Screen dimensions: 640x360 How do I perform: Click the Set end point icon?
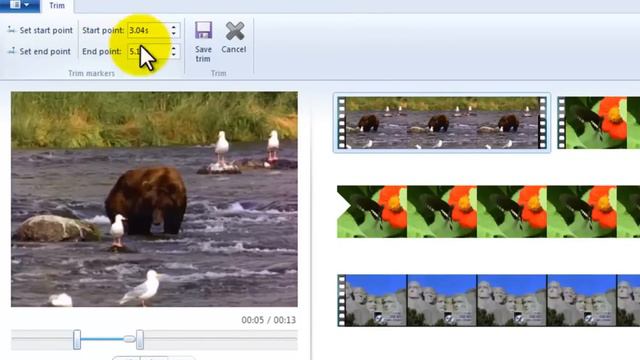click(11, 51)
